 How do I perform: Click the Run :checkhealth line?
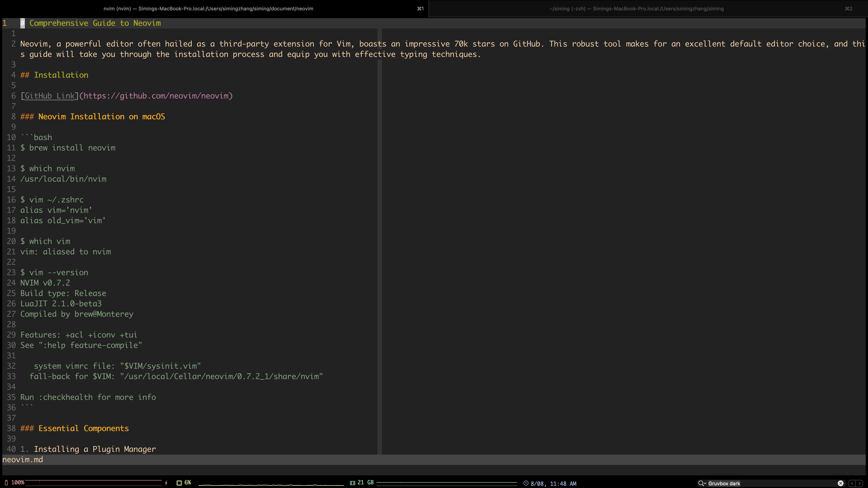(x=88, y=397)
